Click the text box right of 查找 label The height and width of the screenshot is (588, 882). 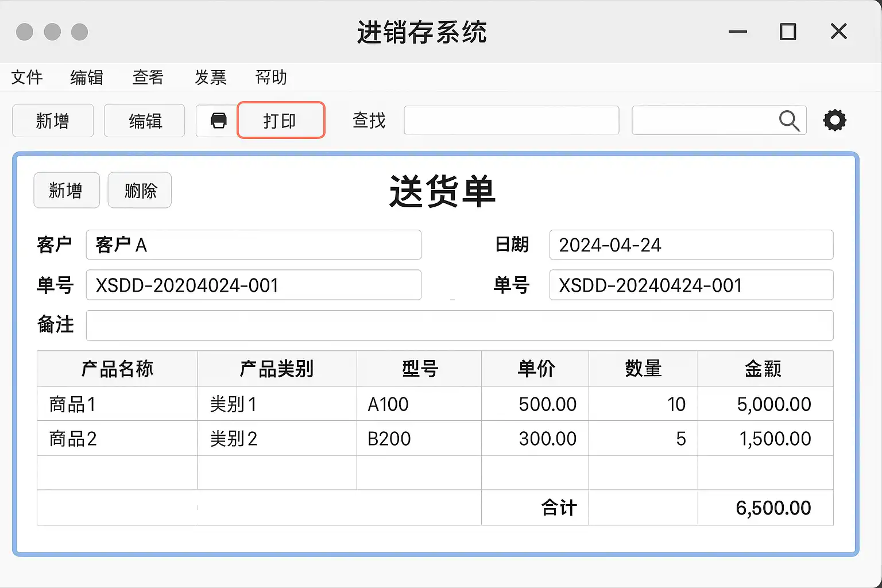pos(511,121)
